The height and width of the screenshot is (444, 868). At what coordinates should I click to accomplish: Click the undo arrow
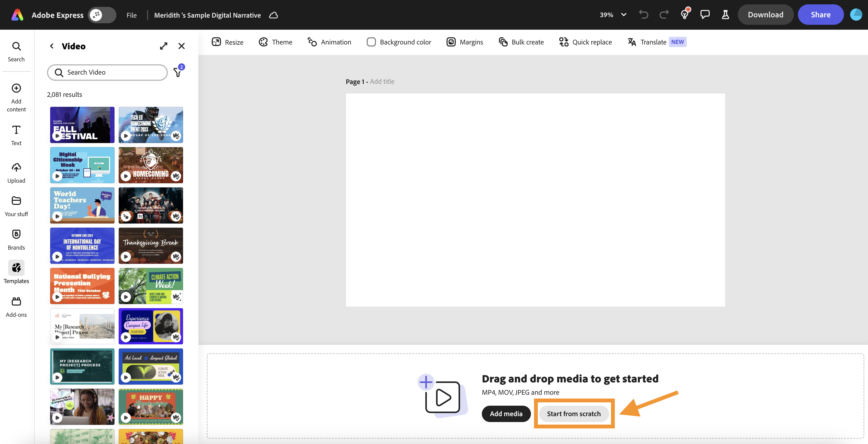(x=643, y=15)
